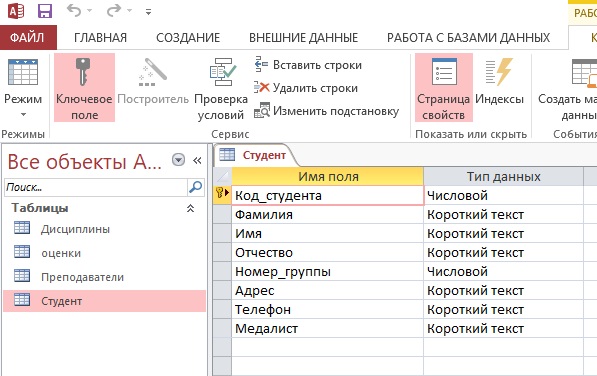Open the undo history dropdown arrow

click(90, 11)
